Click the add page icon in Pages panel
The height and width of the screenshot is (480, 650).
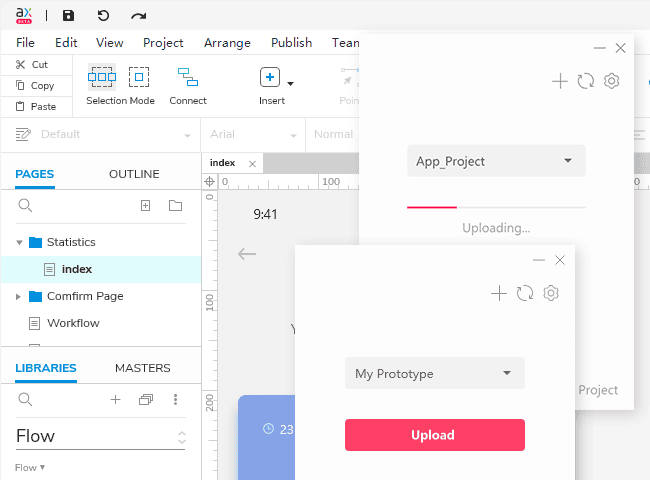pos(145,206)
